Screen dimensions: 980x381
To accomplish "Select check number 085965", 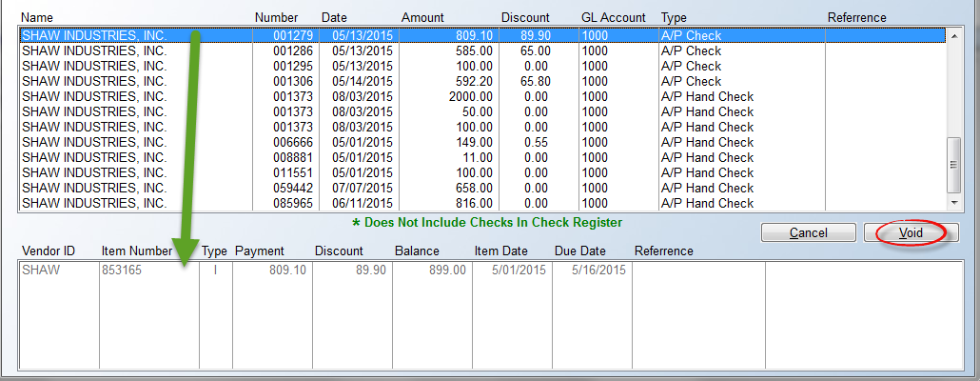I will click(292, 203).
